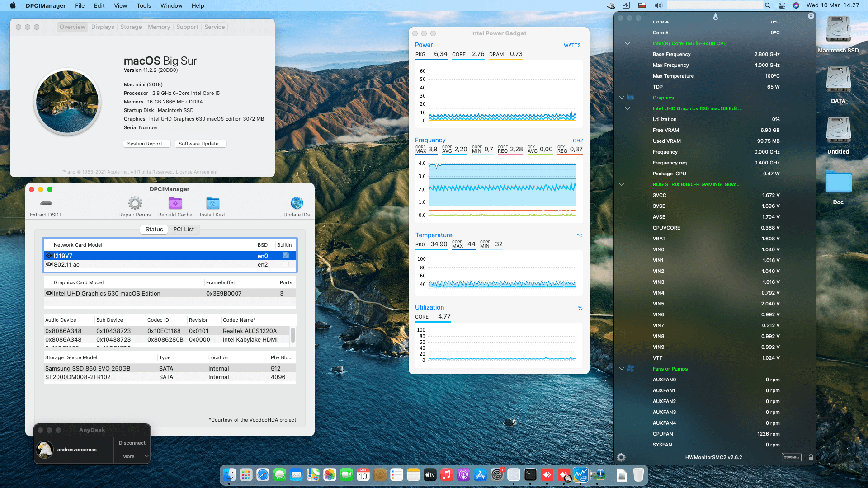Switch to the Displays tab
868x488 pixels.
103,27
